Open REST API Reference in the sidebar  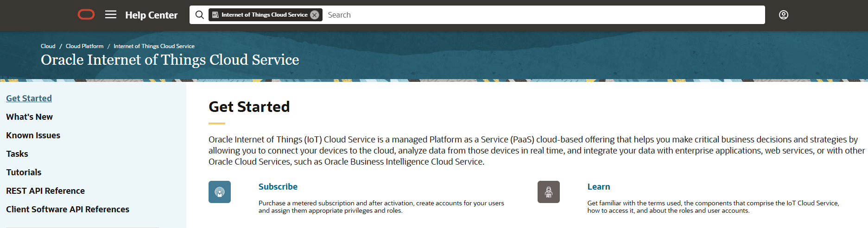click(45, 191)
